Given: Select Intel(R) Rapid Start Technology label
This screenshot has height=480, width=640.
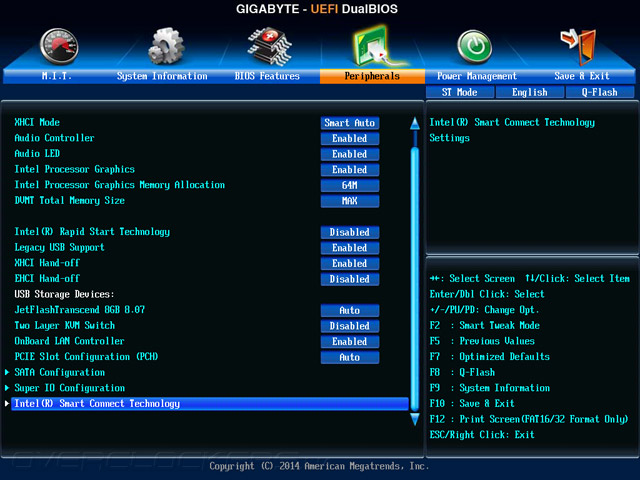Looking at the screenshot, I should pyautogui.click(x=92, y=232).
